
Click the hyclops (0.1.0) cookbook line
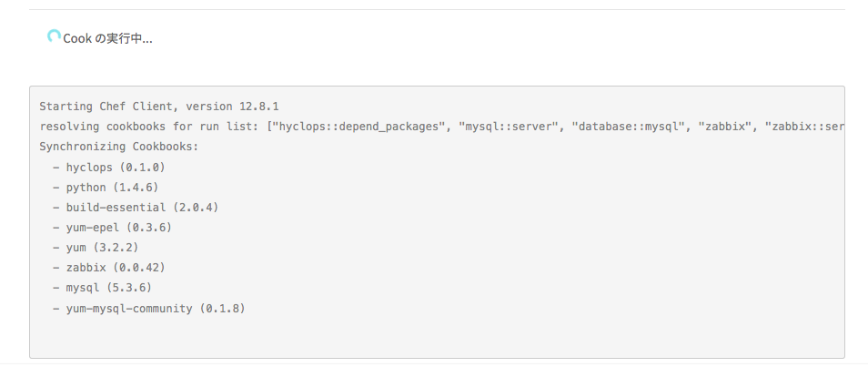109,167
